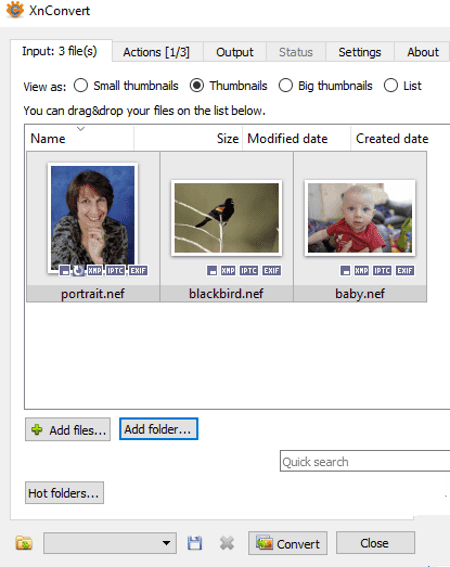This screenshot has width=450, height=567.
Task: Click the XMP badge on baby.nef
Action: [361, 270]
